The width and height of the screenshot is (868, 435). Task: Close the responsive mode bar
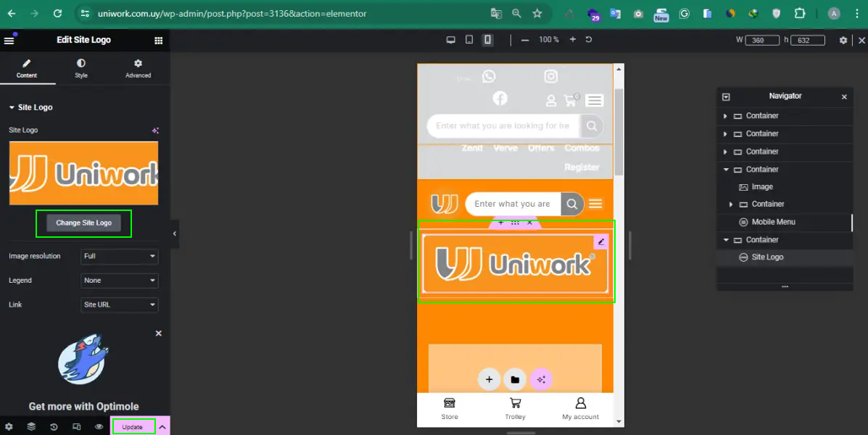[862, 40]
